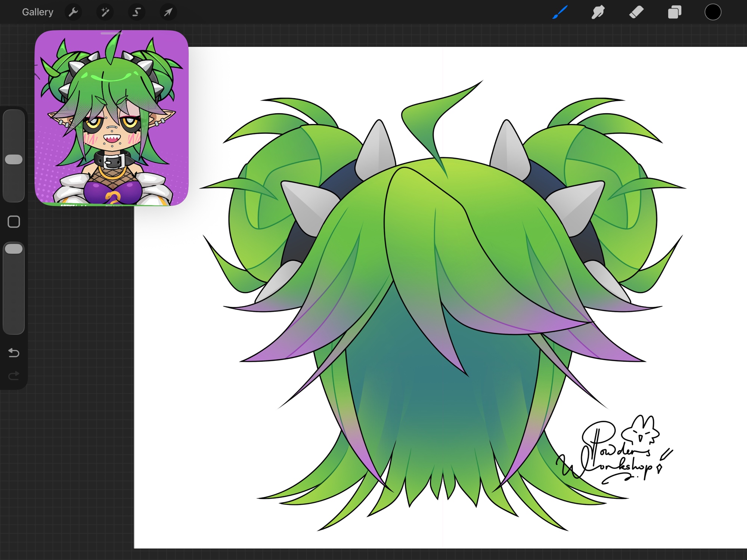This screenshot has height=560, width=747.
Task: Click the brush size slider handle
Action: tap(14, 160)
